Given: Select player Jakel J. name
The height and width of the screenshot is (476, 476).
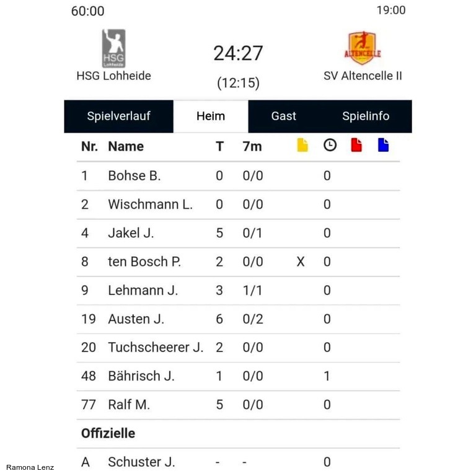Looking at the screenshot, I should pos(131,233).
